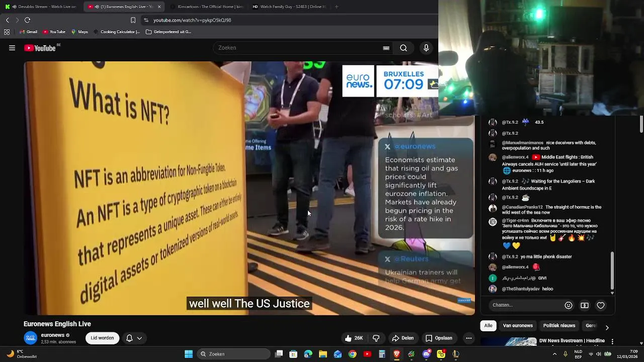644x362 pixels.
Task: Start voice search with the microphone
Action: [x=426, y=48]
